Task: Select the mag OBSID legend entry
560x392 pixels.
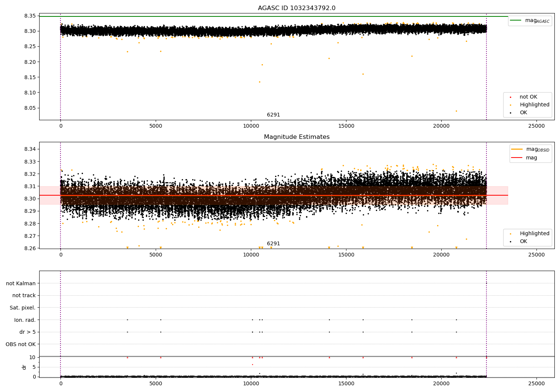Action: click(x=530, y=149)
